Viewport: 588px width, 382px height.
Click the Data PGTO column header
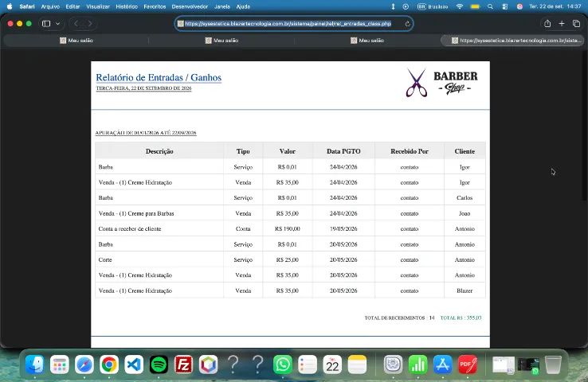[x=343, y=151]
